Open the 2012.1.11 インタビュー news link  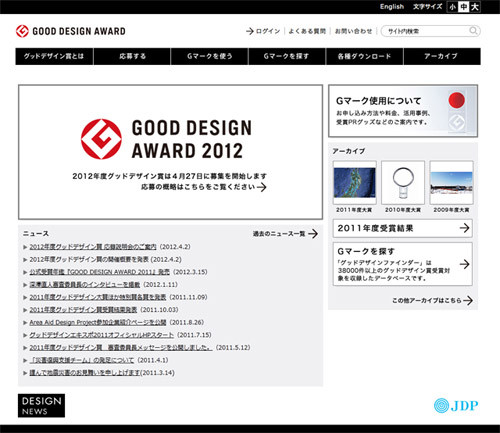(85, 285)
